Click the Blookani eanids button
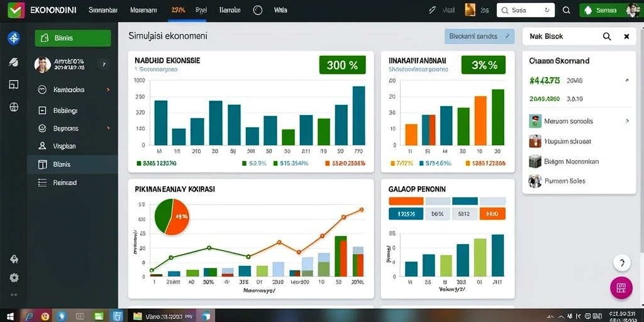Viewport: 644px width, 322px height. (479, 36)
